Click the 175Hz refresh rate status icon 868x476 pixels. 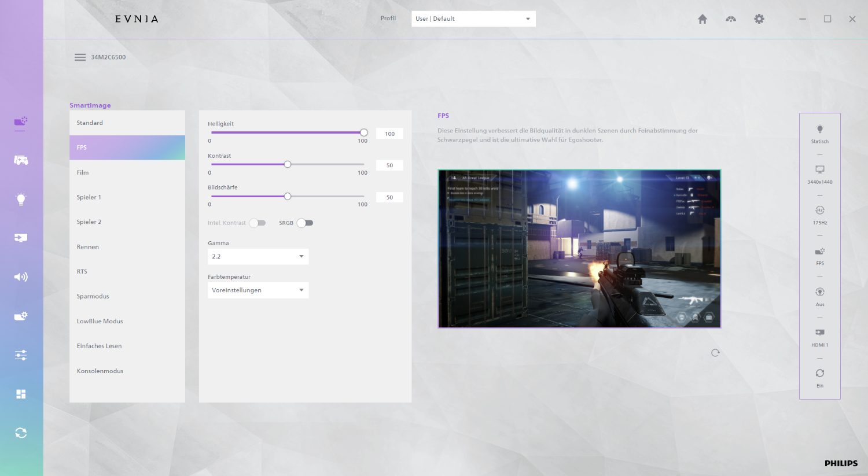coord(820,210)
